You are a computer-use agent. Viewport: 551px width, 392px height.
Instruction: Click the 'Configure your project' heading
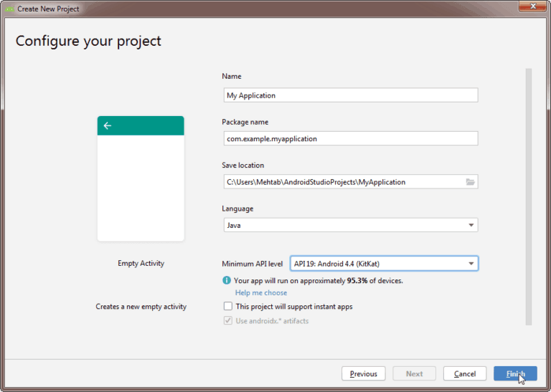89,41
